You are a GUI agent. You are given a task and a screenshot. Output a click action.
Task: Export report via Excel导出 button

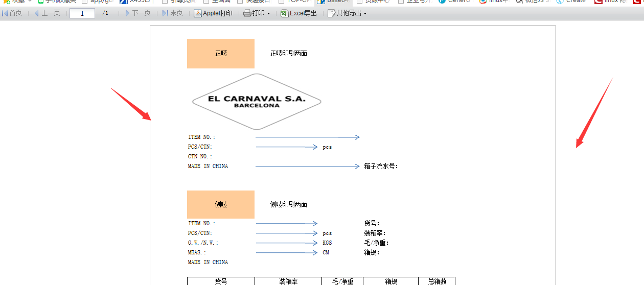coord(298,13)
